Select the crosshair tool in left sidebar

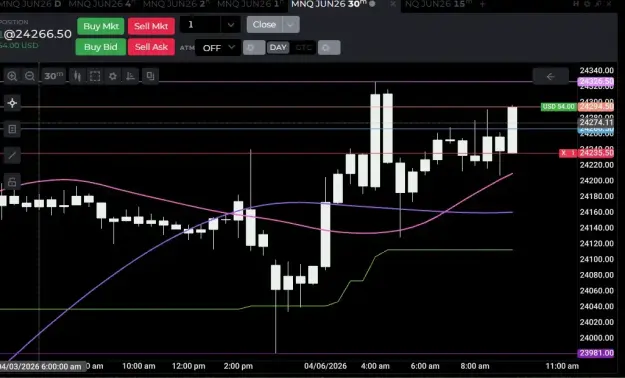[x=12, y=103]
